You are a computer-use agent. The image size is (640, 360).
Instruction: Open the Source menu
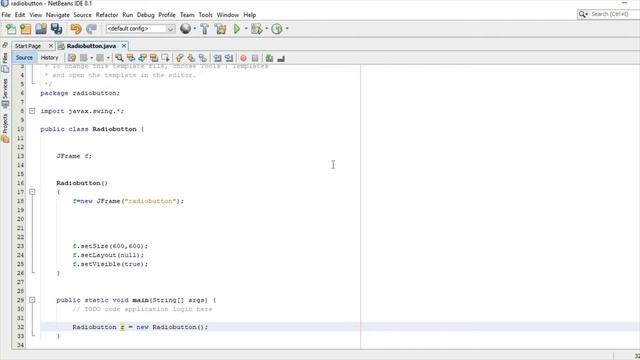82,15
